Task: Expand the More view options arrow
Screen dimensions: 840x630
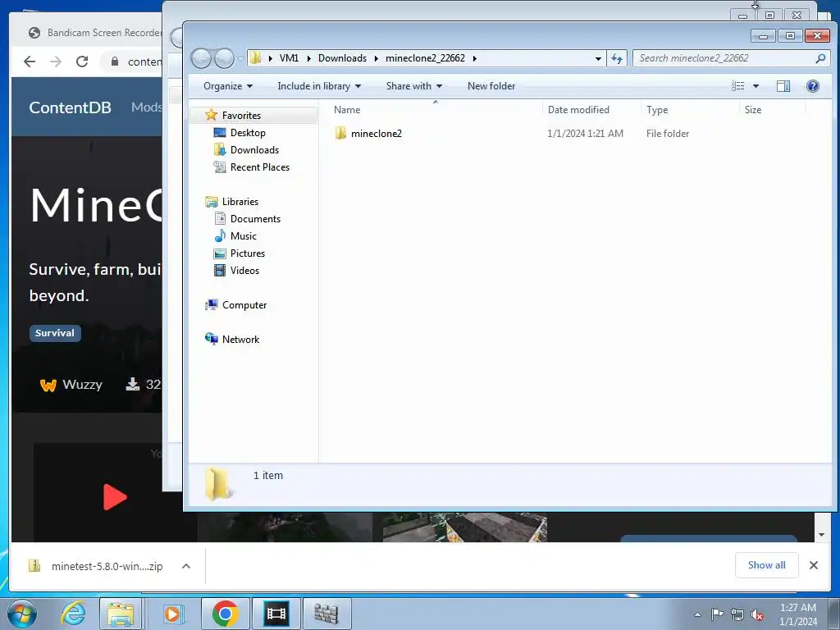Action: [x=756, y=85]
